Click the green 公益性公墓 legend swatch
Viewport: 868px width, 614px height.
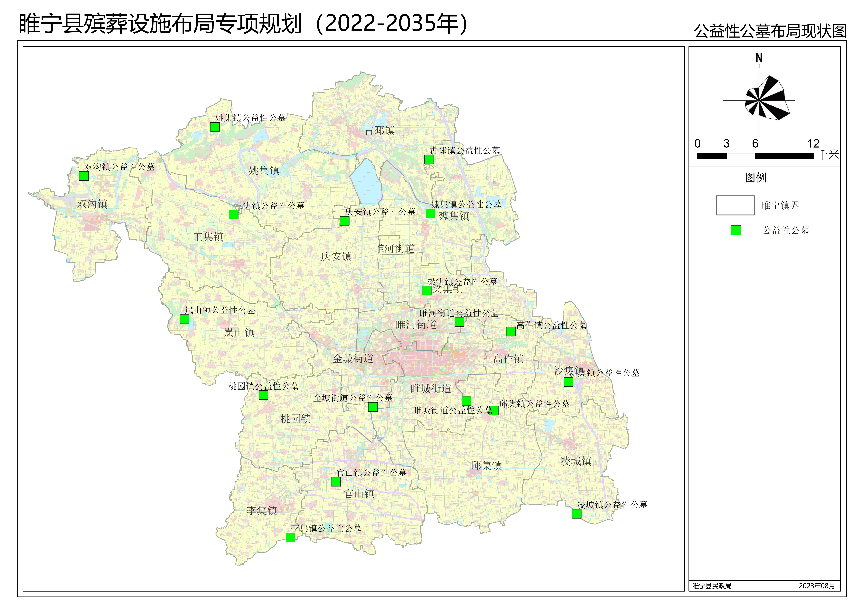coord(736,230)
